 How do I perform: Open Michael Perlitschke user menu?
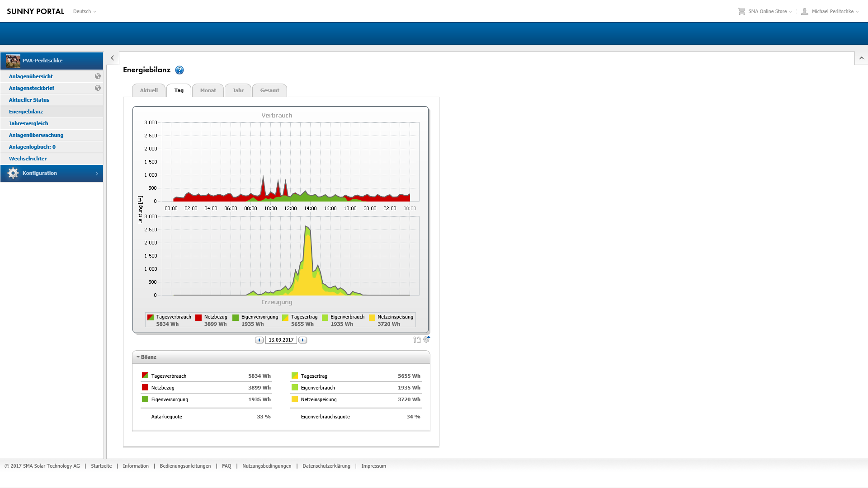pyautogui.click(x=832, y=11)
